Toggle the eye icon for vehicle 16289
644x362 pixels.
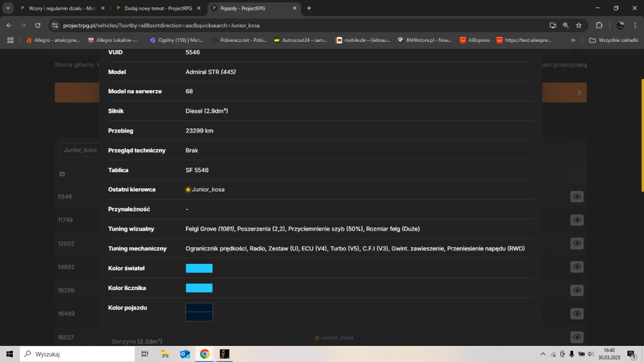[x=576, y=290]
